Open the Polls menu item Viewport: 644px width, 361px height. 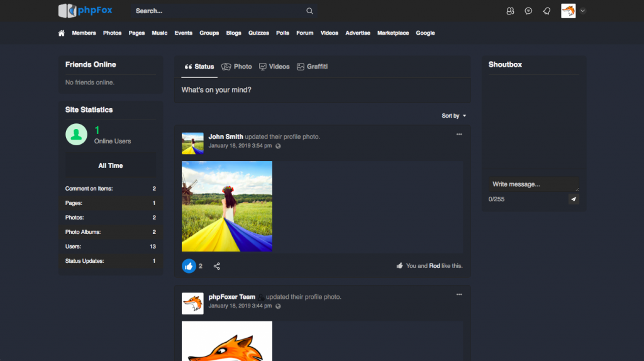[282, 33]
